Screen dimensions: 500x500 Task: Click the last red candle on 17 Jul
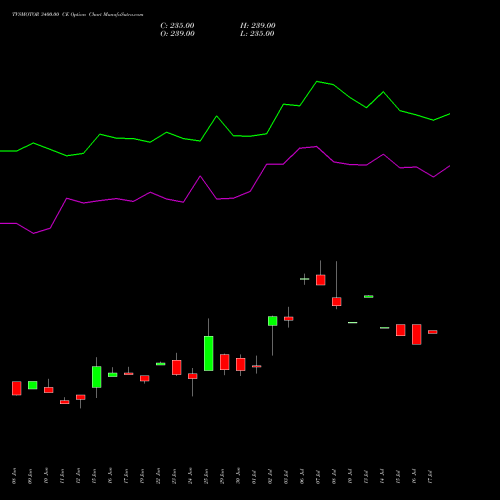point(433,332)
